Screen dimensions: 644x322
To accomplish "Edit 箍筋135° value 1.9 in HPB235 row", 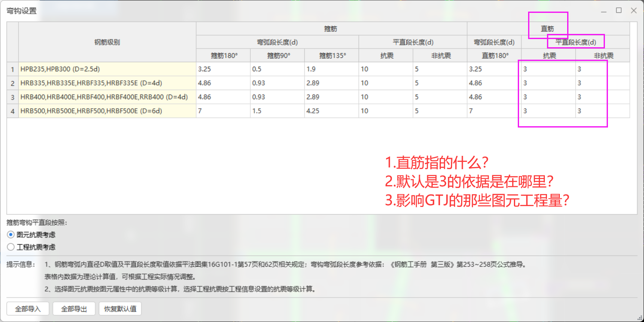I will tap(331, 69).
